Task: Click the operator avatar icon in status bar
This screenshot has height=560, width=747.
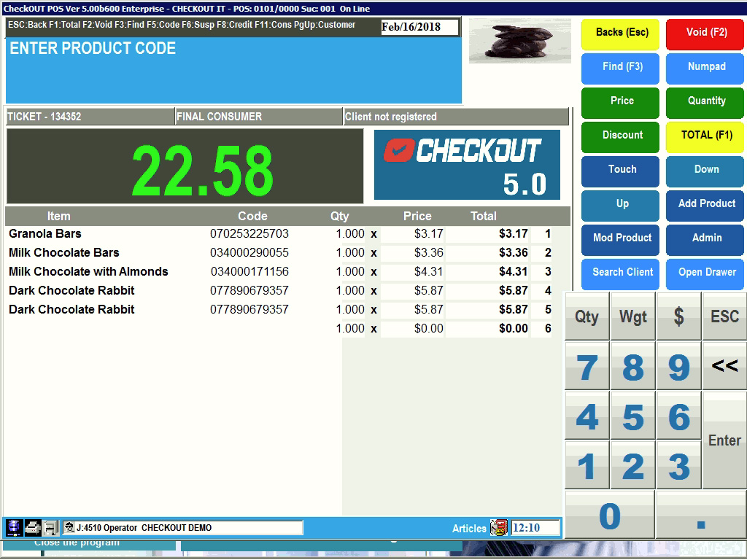Action: [x=69, y=527]
